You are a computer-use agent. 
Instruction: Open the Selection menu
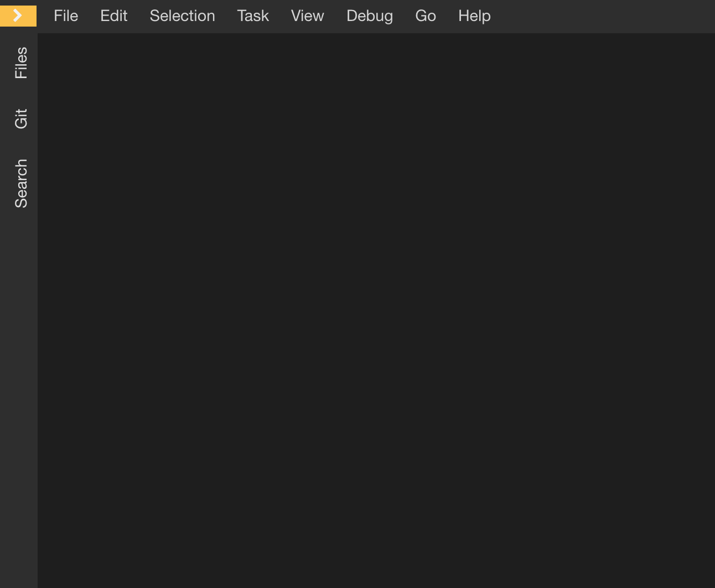tap(182, 16)
